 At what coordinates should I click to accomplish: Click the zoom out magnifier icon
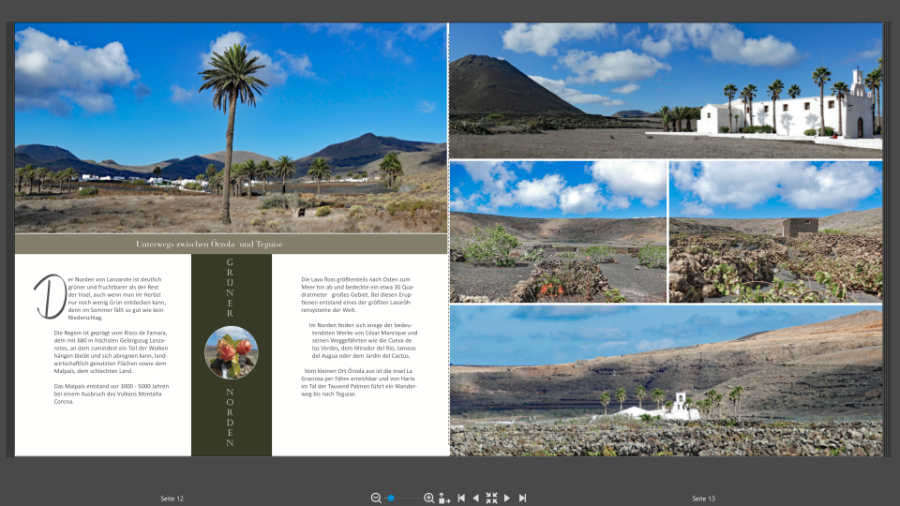tap(376, 498)
